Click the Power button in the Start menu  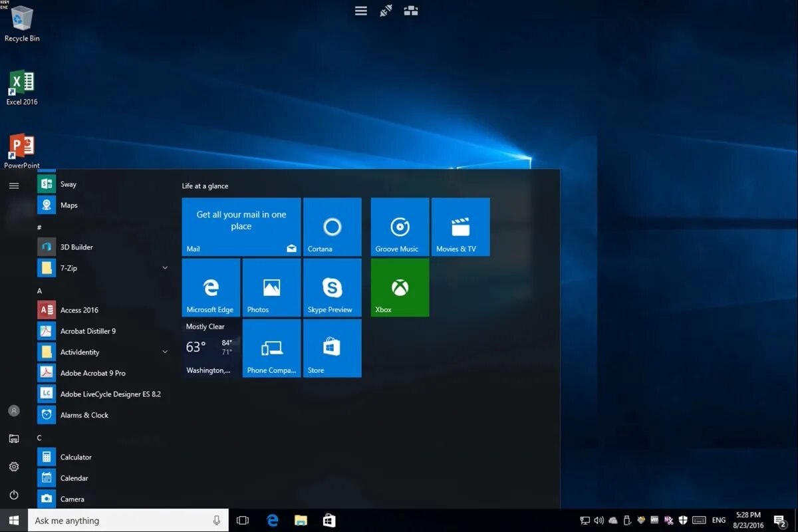tap(14, 494)
